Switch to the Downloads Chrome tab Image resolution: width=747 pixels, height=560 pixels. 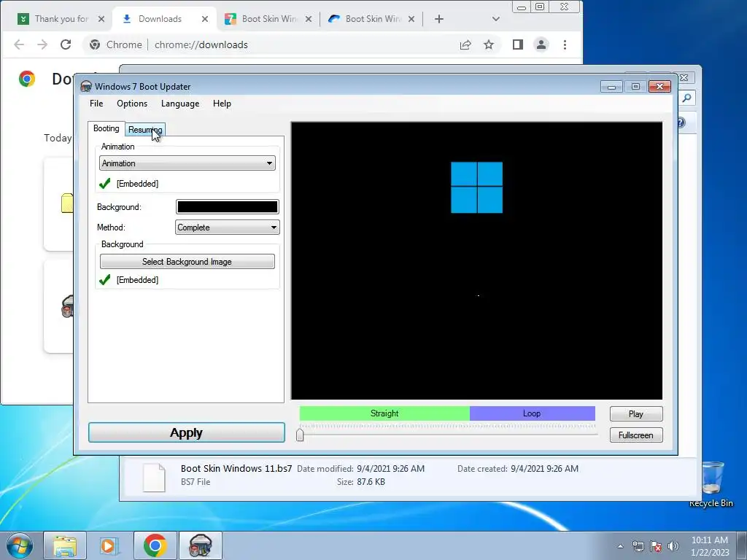[166, 18]
